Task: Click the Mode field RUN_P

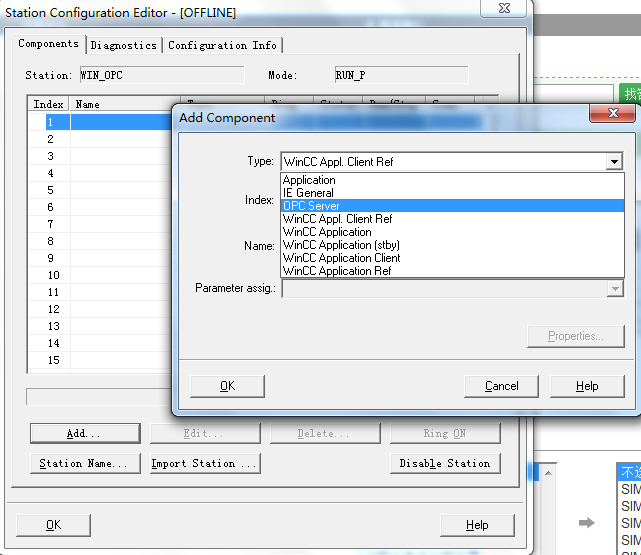Action: point(401,75)
